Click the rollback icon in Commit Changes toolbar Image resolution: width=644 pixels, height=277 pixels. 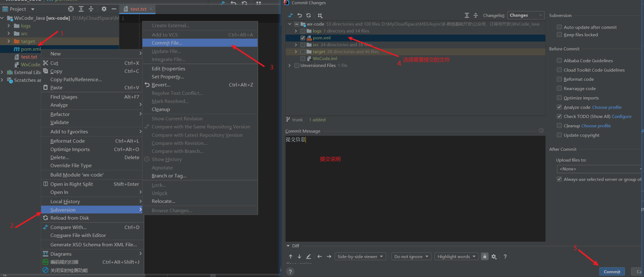(x=300, y=16)
